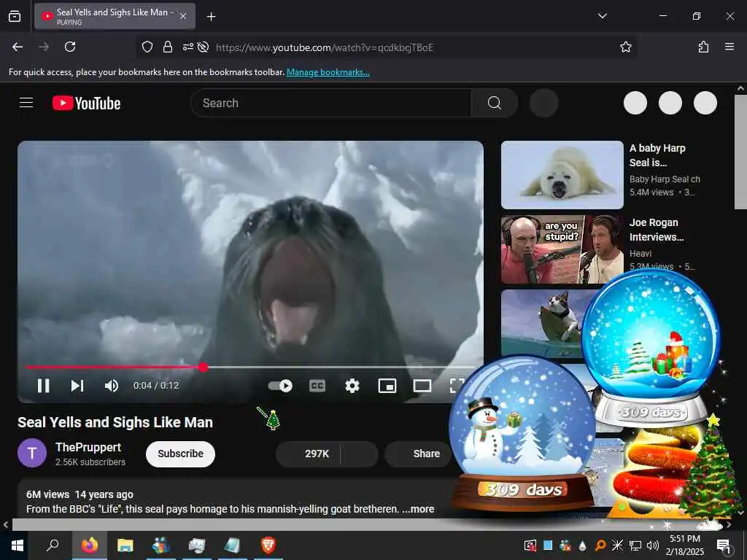The image size is (747, 560).
Task: Click the search magnifier button
Action: click(495, 103)
